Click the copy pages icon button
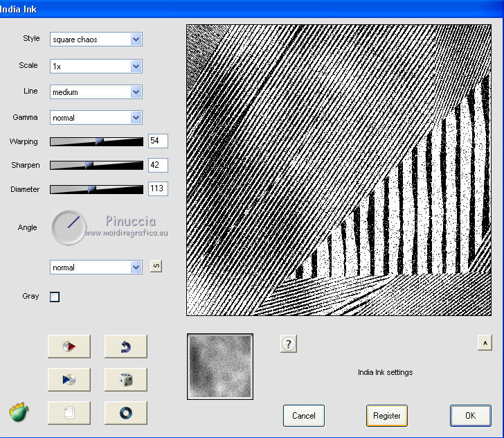The width and height of the screenshot is (504, 438). [x=69, y=413]
